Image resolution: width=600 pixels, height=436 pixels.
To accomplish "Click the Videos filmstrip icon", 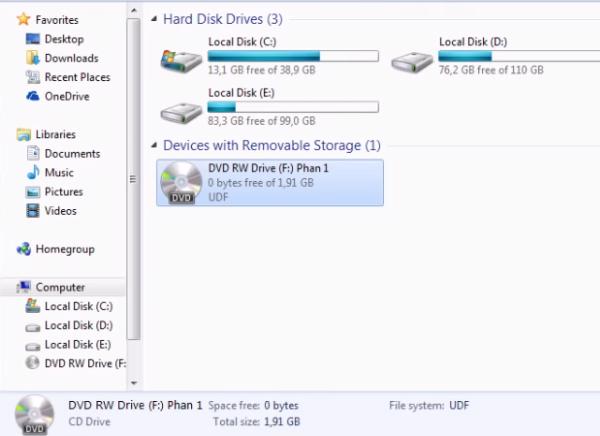I will 33,211.
